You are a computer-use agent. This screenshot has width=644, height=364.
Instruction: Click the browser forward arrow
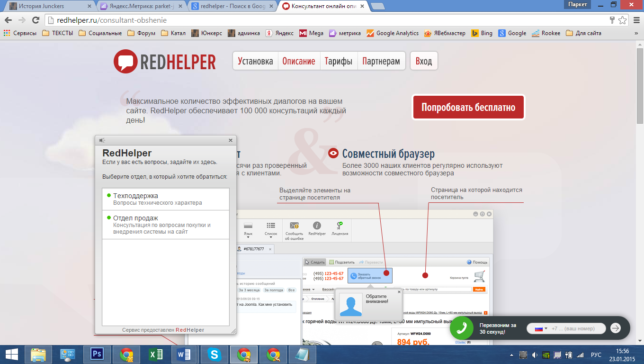(22, 20)
